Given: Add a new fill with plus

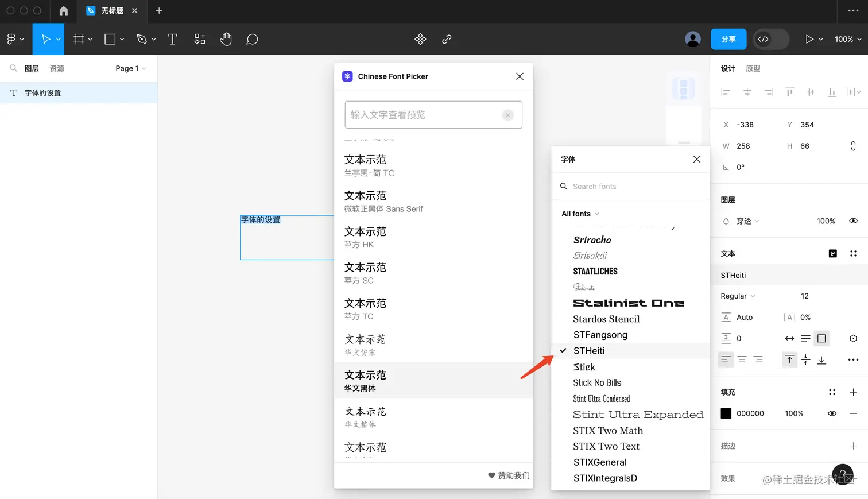Looking at the screenshot, I should click(853, 392).
